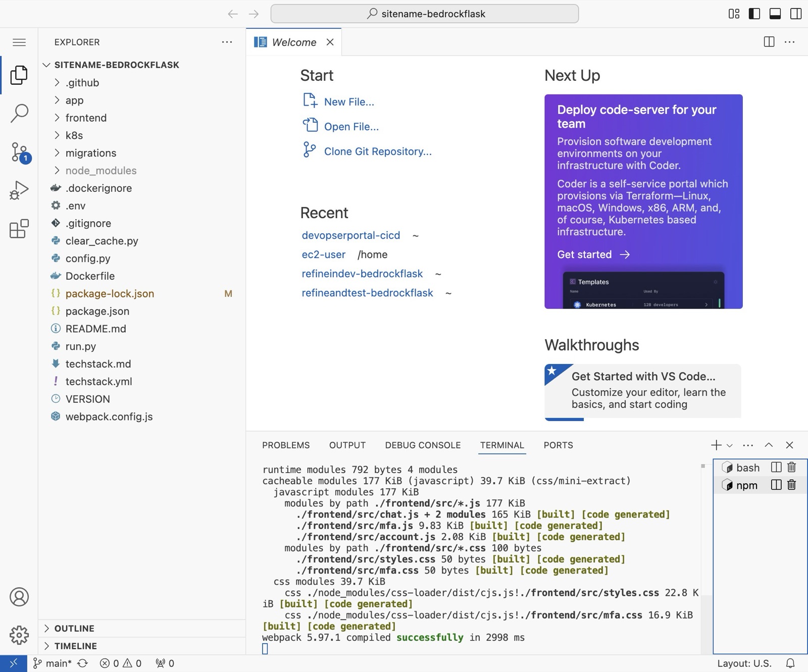The image size is (808, 672).
Task: Open the Accounts icon
Action: click(19, 597)
